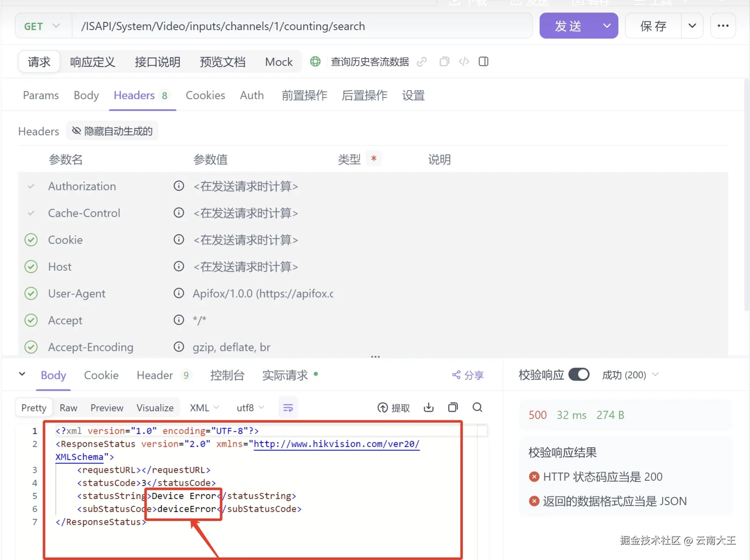The height and width of the screenshot is (560, 750).
Task: Open the 设置 tab
Action: point(413,95)
